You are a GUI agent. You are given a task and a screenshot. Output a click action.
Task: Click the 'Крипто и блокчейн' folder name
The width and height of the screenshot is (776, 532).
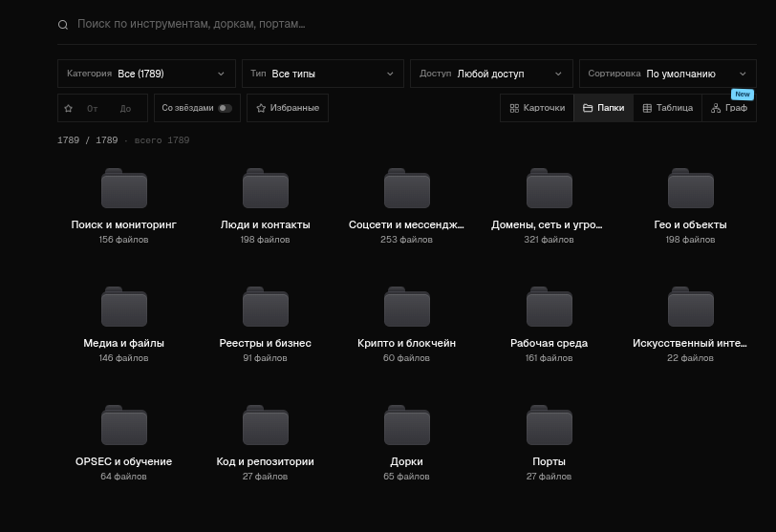[407, 343]
